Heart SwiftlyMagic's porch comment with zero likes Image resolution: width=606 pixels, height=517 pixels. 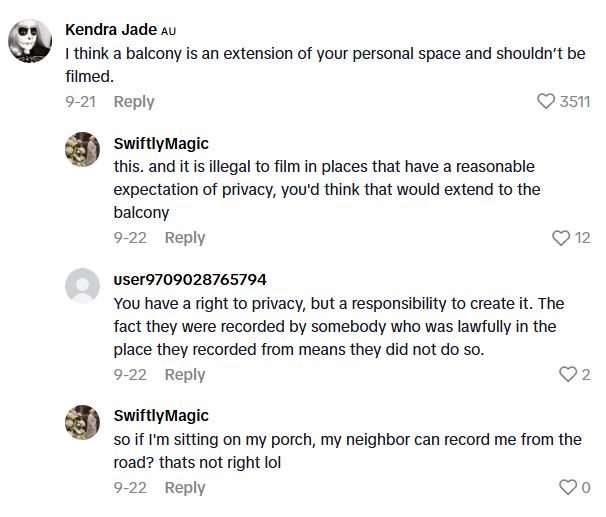point(567,488)
